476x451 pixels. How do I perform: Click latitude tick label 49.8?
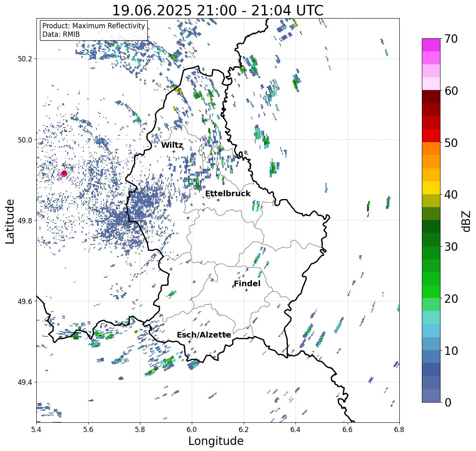point(25,220)
